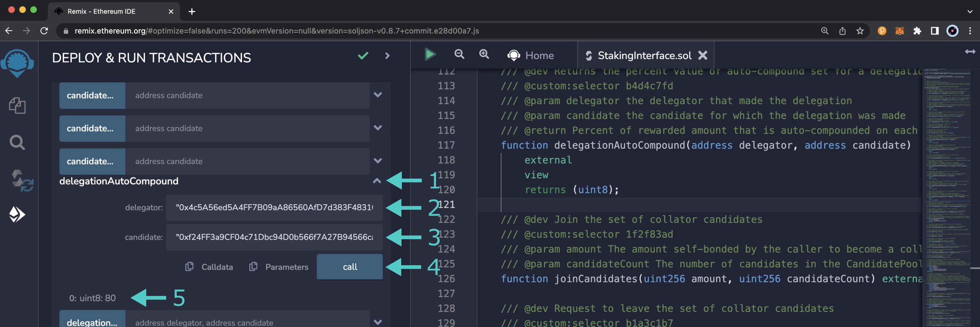This screenshot has width=980, height=327.
Task: Open MetaMask fox extension
Action: (899, 31)
